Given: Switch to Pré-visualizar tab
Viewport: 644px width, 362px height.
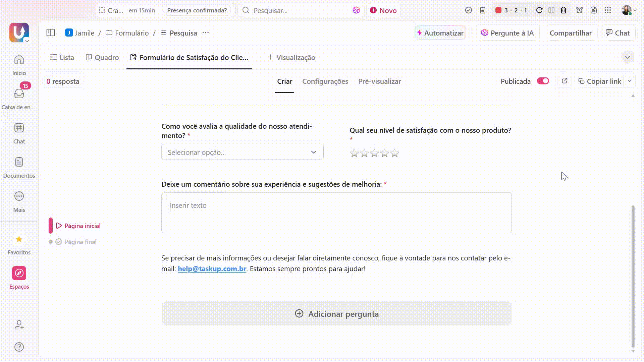Looking at the screenshot, I should pos(379,81).
